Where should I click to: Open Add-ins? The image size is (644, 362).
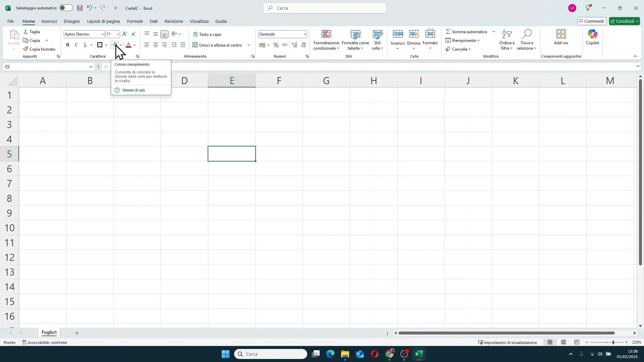561,37
